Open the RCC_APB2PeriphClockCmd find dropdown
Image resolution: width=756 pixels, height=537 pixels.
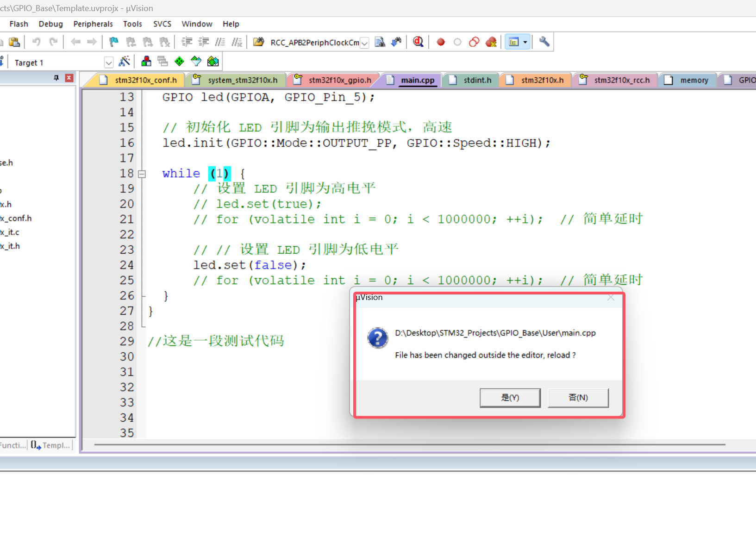click(x=365, y=43)
